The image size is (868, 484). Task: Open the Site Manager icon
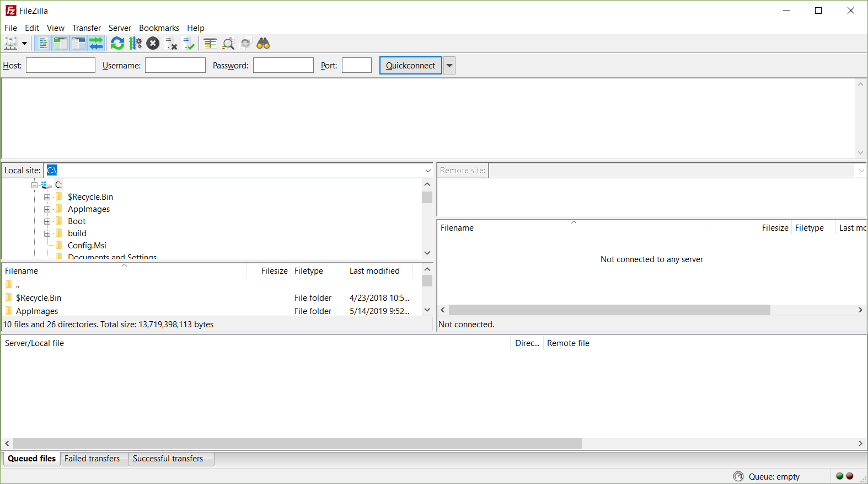coord(10,44)
